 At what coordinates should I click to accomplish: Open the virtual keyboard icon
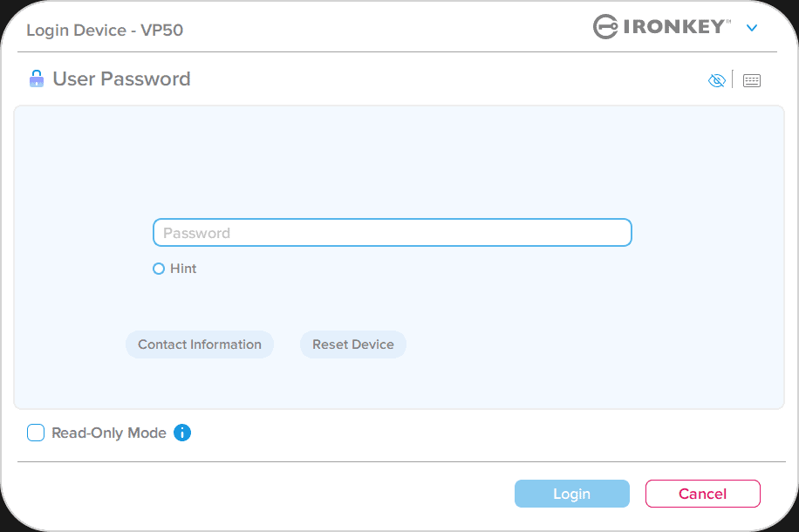pyautogui.click(x=751, y=80)
